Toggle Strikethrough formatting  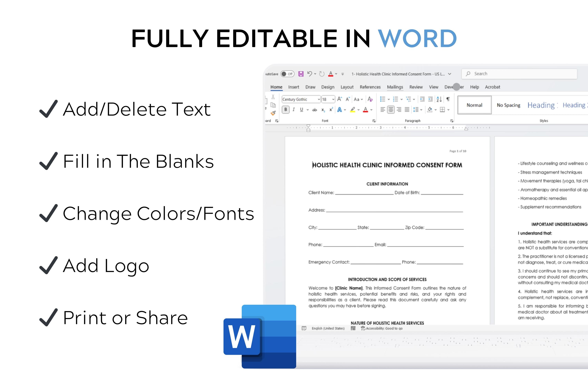tap(315, 110)
